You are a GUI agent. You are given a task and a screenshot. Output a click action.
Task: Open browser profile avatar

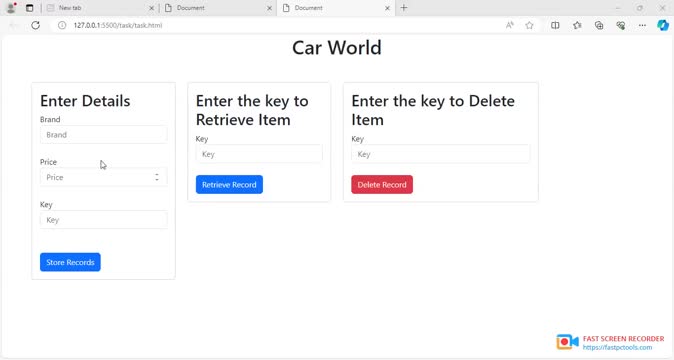pos(11,7)
